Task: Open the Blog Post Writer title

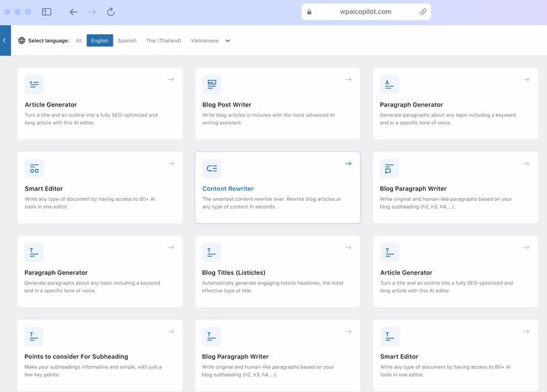Action: [x=227, y=104]
